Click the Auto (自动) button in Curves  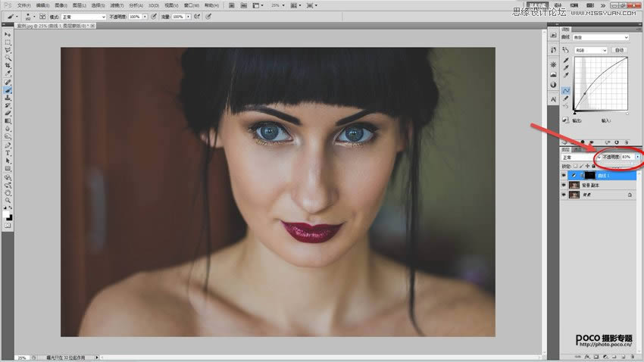pos(620,50)
